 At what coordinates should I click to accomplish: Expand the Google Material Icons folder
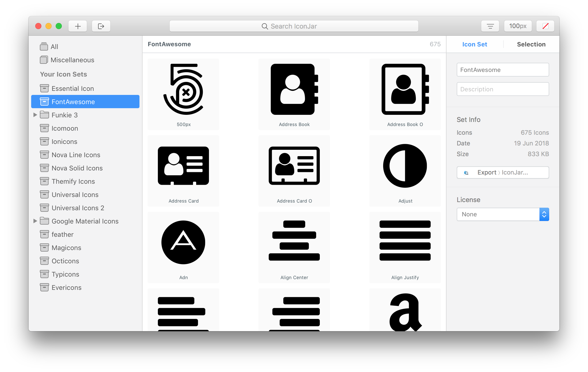coord(35,221)
